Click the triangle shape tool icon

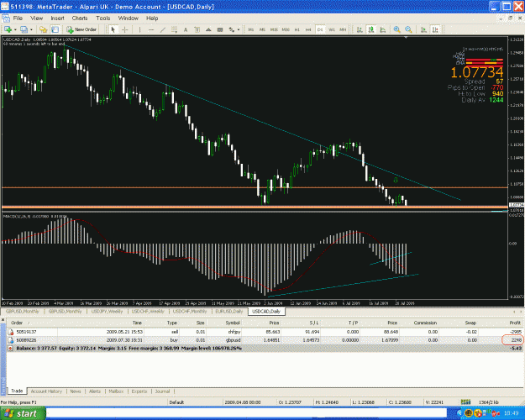pyautogui.click(x=208, y=29)
